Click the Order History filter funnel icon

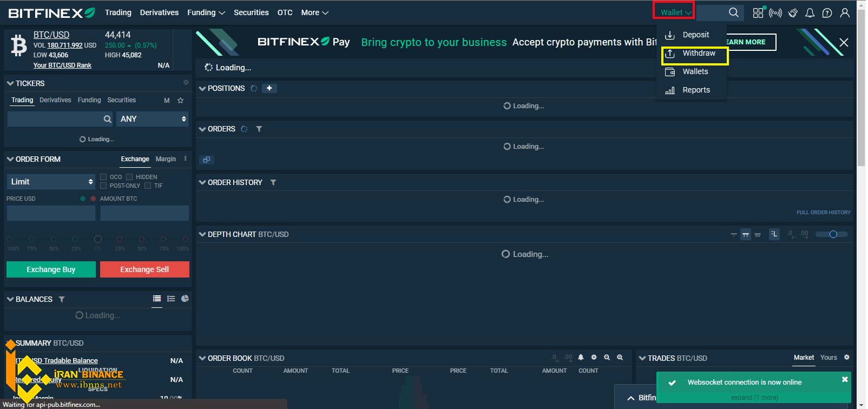coord(273,182)
